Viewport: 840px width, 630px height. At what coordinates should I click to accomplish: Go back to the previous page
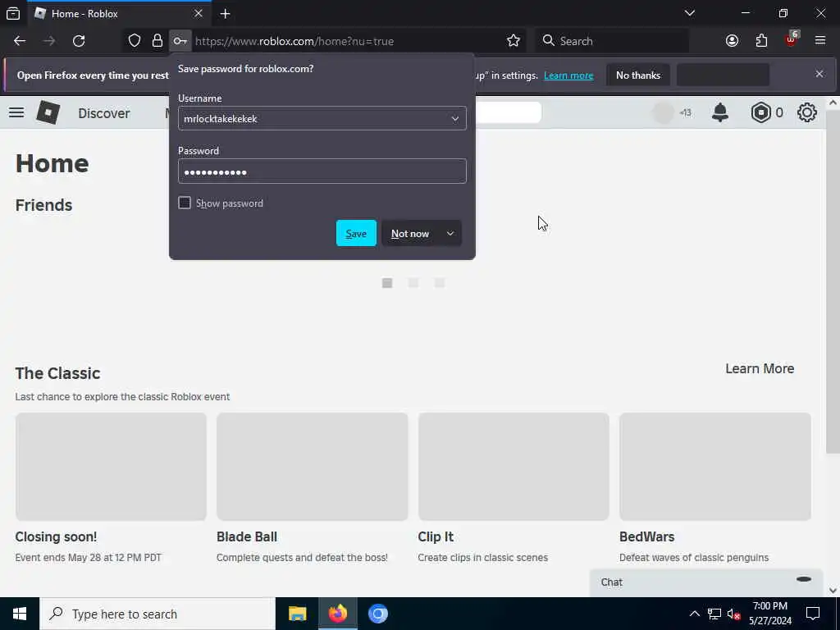[x=20, y=41]
